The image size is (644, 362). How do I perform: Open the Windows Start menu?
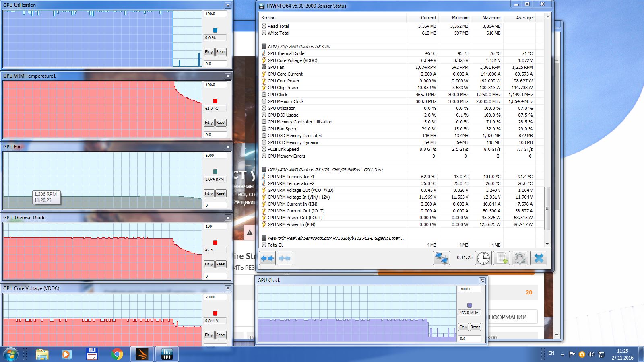10,354
